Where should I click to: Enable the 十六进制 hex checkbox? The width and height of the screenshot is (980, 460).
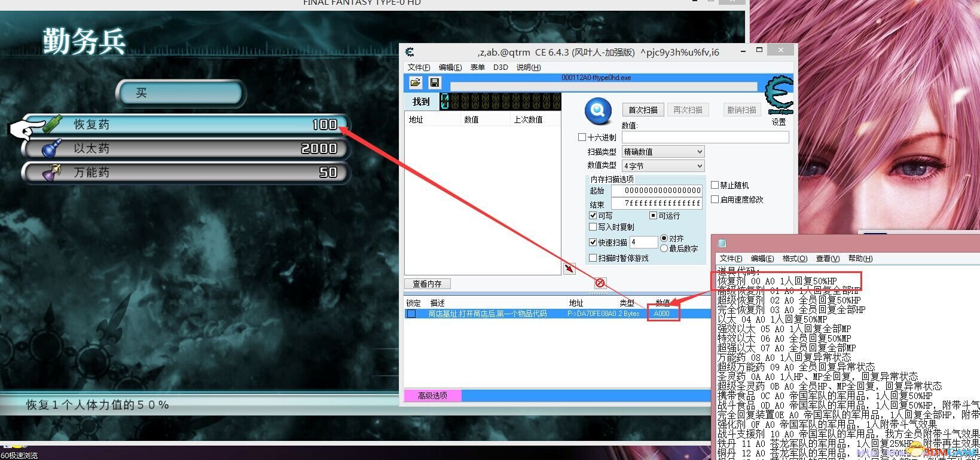tap(582, 137)
